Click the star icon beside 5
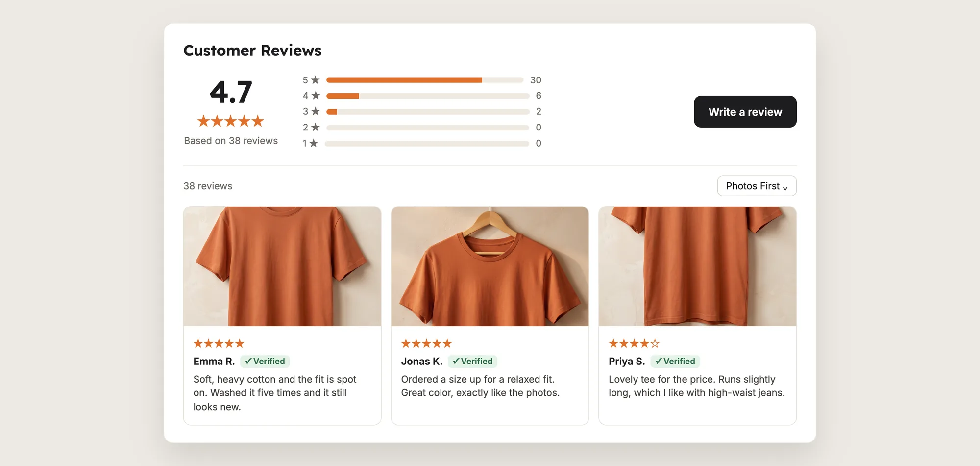The image size is (980, 466). tap(315, 80)
